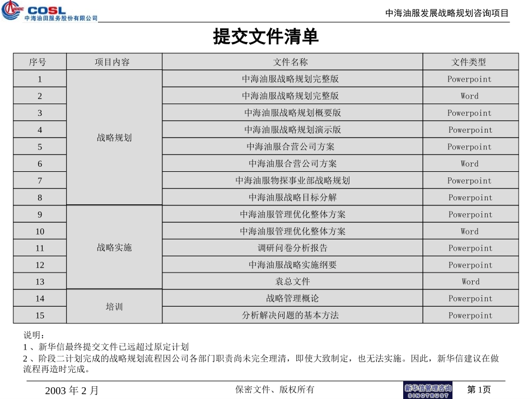Click file name 中海油服战略规划演示版

[x=292, y=129]
